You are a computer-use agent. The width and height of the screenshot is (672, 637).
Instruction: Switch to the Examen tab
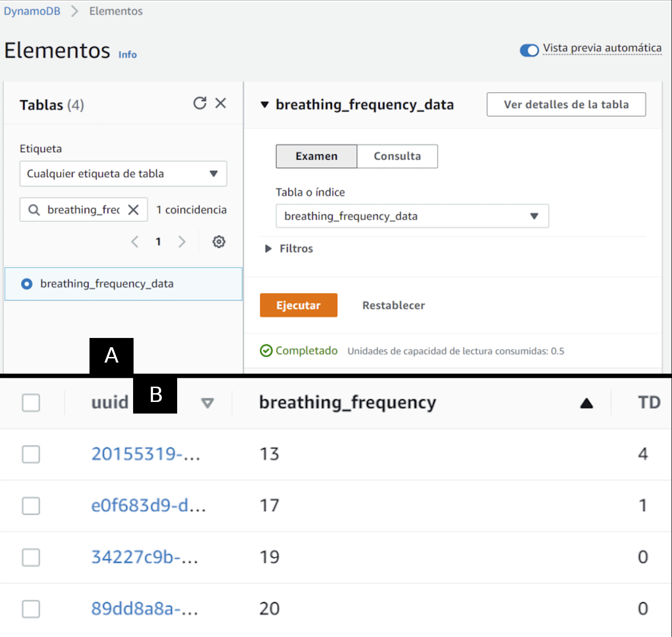pyautogui.click(x=317, y=156)
